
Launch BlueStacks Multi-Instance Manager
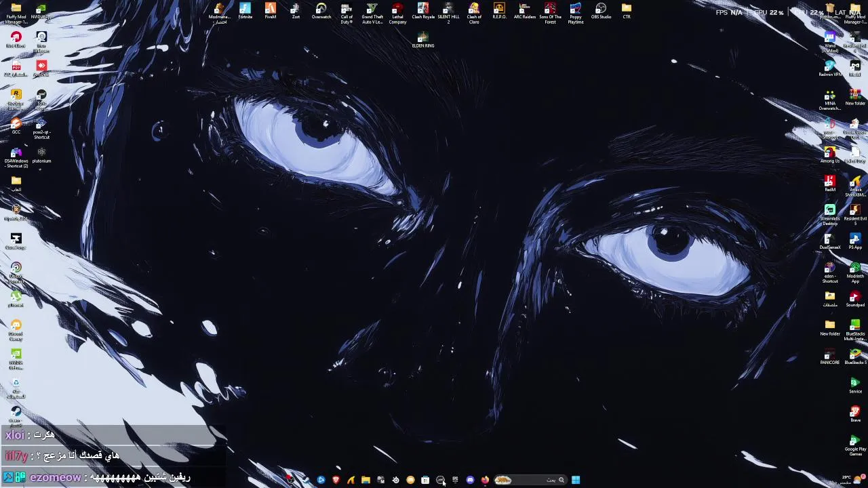(x=855, y=330)
